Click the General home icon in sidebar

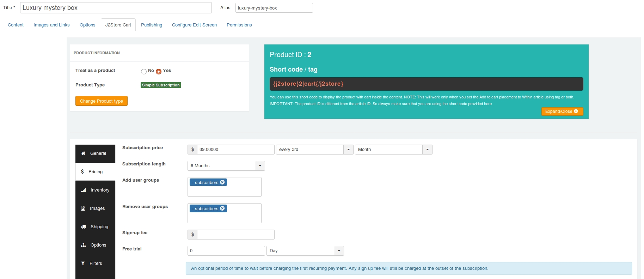point(83,153)
